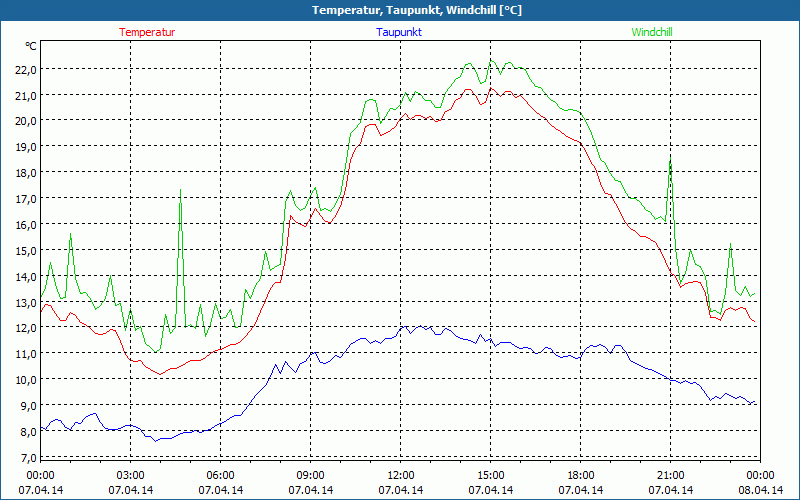The width and height of the screenshot is (800, 500).
Task: Click the "07.04.14" date under 06:00
Action: pyautogui.click(x=220, y=490)
